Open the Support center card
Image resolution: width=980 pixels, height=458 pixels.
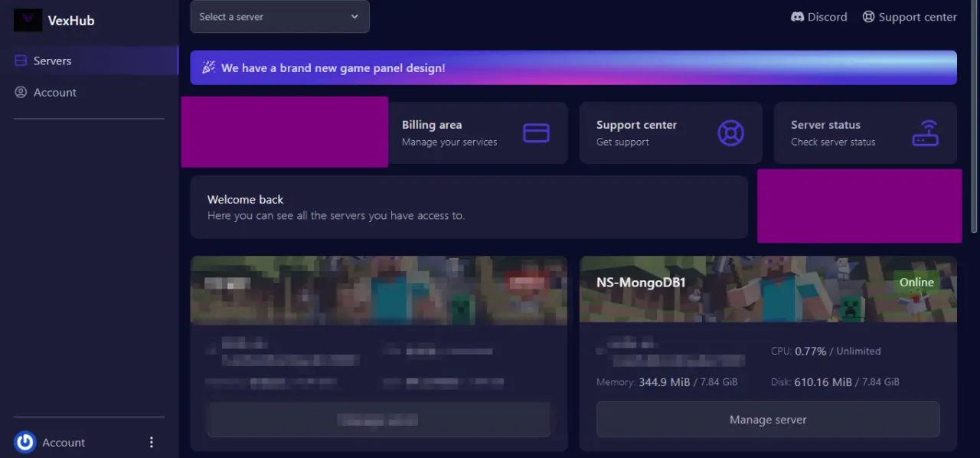(x=671, y=132)
